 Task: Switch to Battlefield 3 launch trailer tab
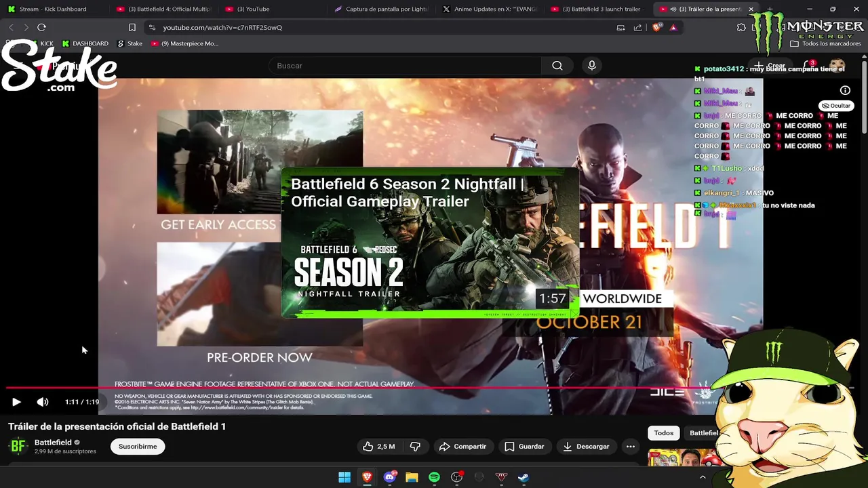click(597, 9)
